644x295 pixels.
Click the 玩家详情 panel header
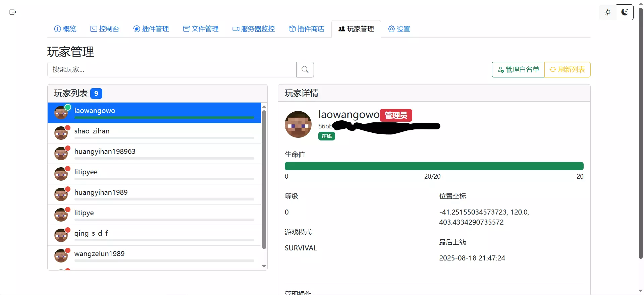[x=434, y=93]
